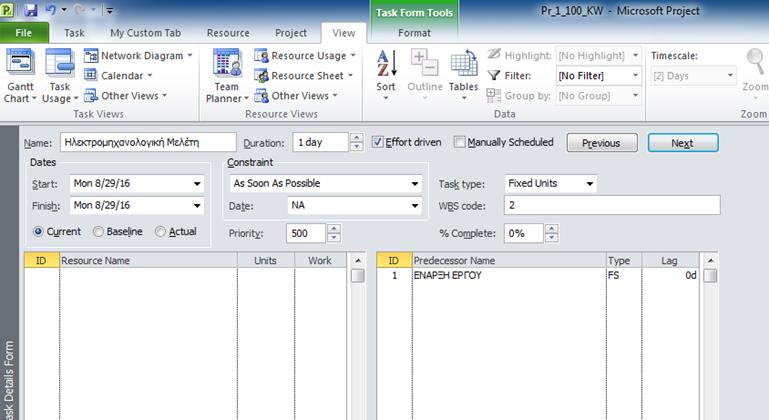769x420 pixels.
Task: Open the Resource Sheet view
Action: [304, 76]
